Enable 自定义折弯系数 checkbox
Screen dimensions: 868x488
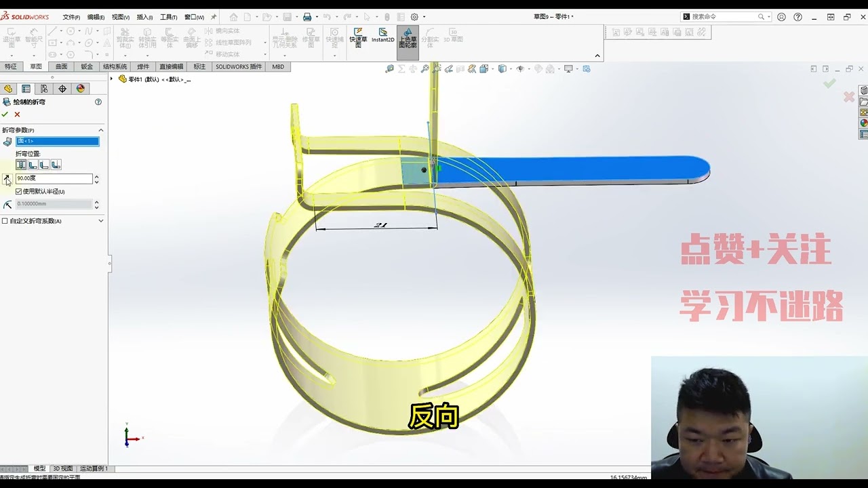(x=5, y=221)
